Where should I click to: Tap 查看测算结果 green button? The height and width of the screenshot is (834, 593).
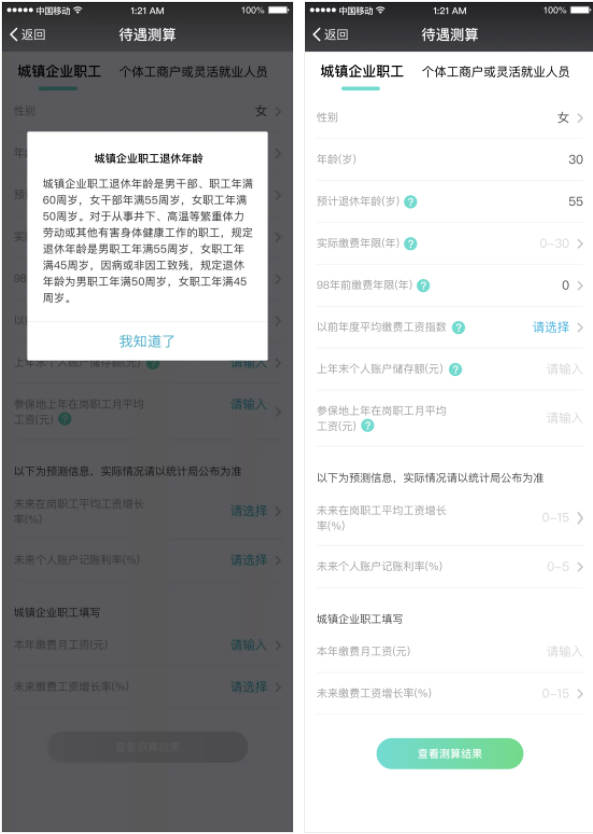coord(449,753)
